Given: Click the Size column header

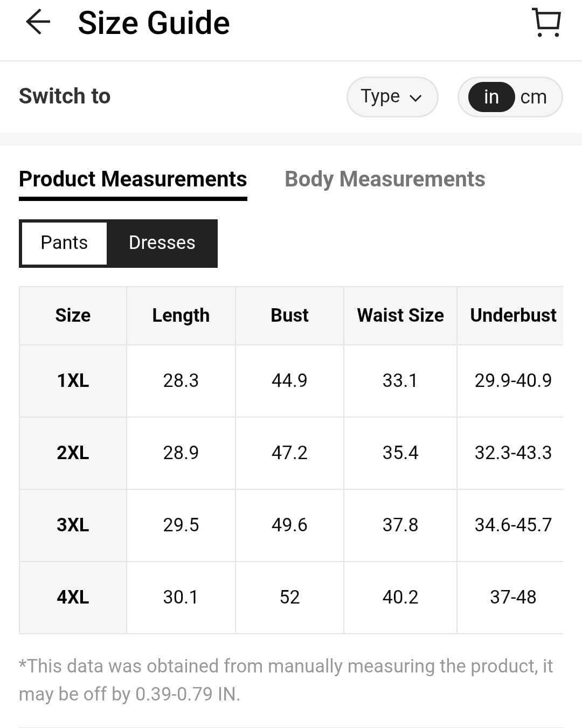Looking at the screenshot, I should pos(73,315).
